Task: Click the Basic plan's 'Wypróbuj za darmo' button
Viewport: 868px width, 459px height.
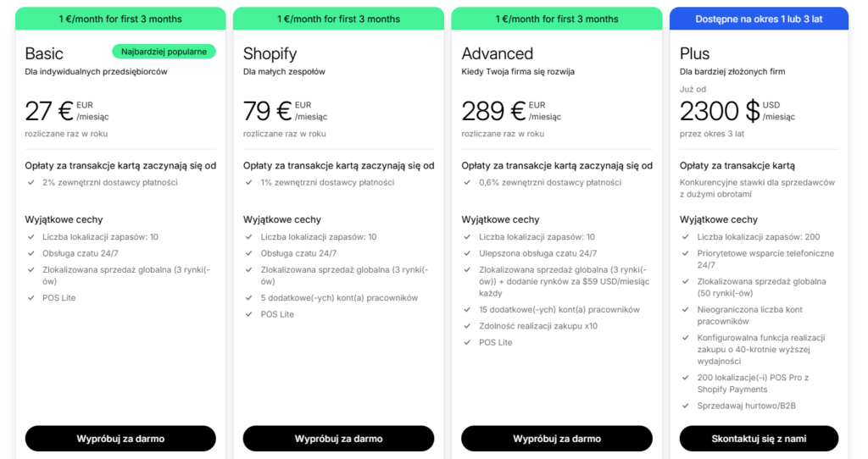Action: point(120,439)
